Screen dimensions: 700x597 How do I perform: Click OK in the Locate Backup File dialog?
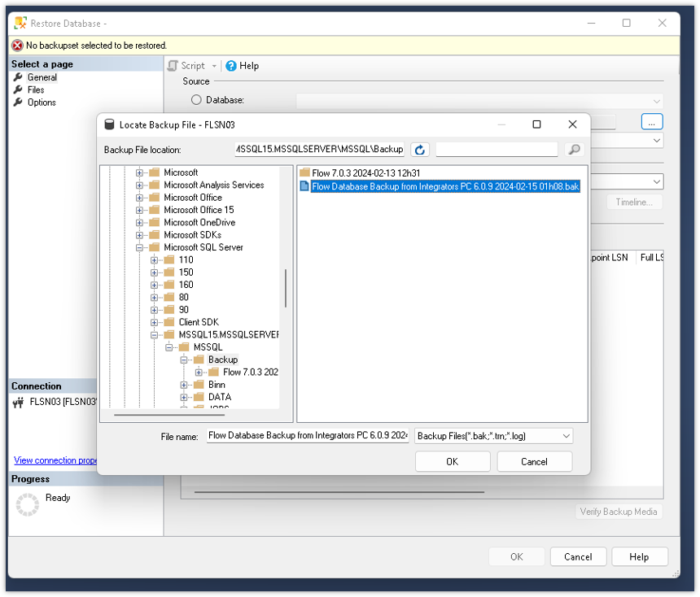pyautogui.click(x=453, y=462)
